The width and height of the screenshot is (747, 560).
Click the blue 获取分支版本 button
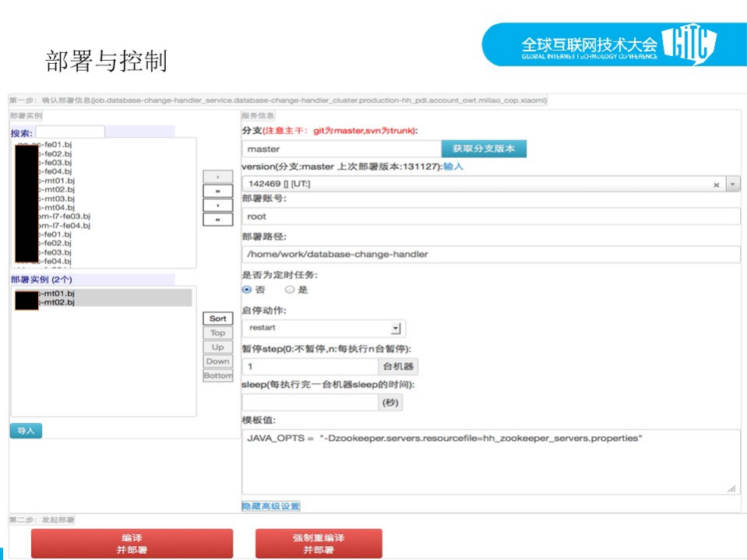485,149
